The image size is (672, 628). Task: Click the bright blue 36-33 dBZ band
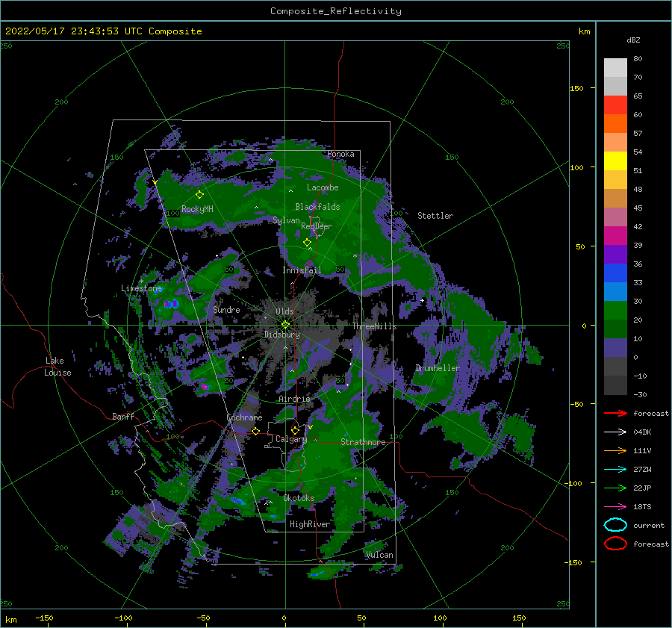click(x=615, y=273)
